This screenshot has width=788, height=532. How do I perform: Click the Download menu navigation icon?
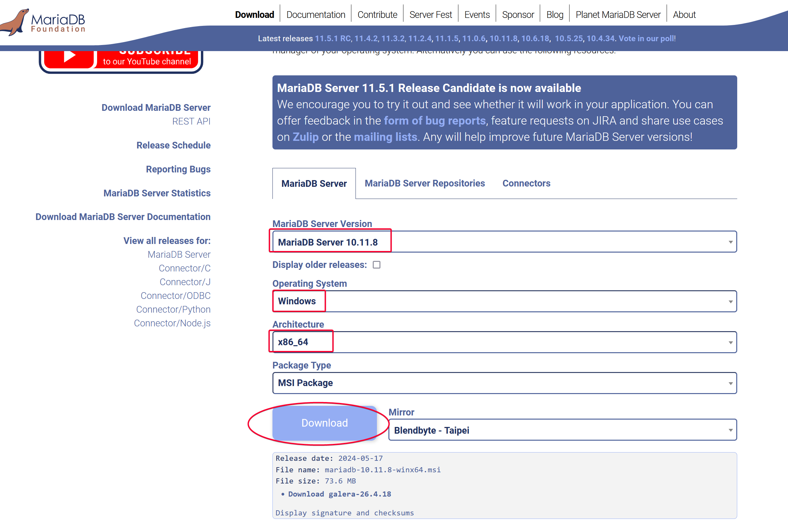254,14
